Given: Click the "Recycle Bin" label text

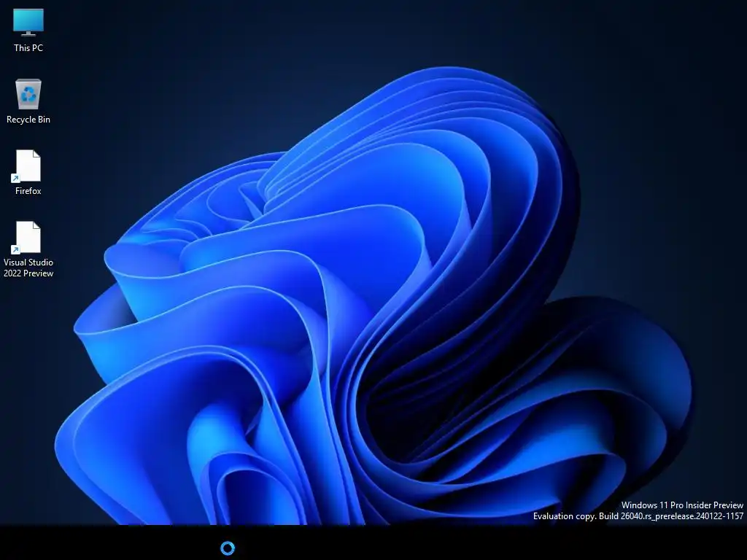Looking at the screenshot, I should click(28, 120).
